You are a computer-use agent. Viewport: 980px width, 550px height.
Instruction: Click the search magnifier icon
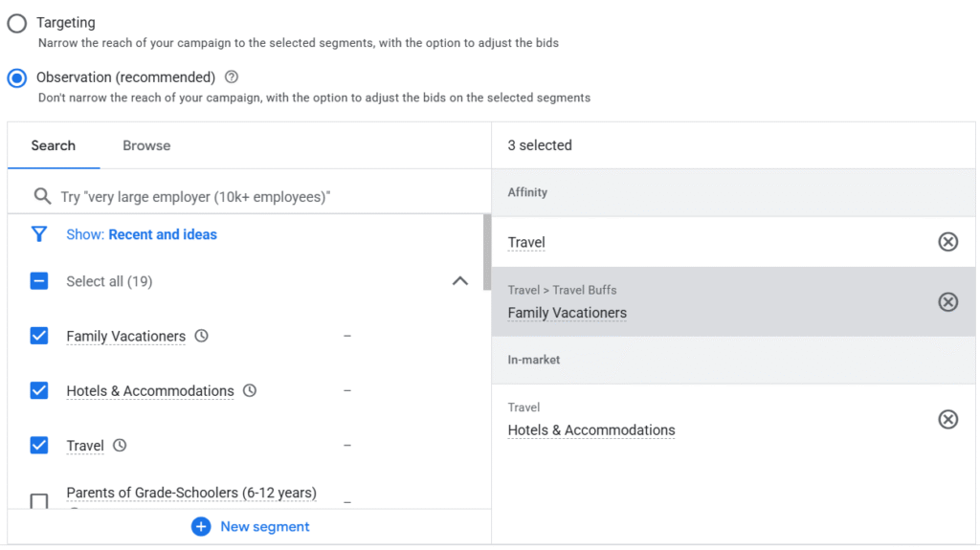point(42,196)
